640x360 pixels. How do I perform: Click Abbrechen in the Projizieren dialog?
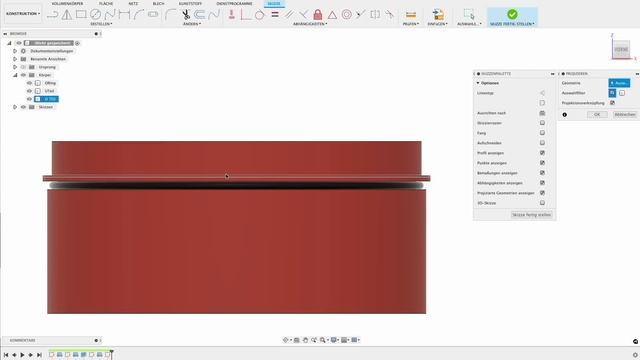coord(625,115)
